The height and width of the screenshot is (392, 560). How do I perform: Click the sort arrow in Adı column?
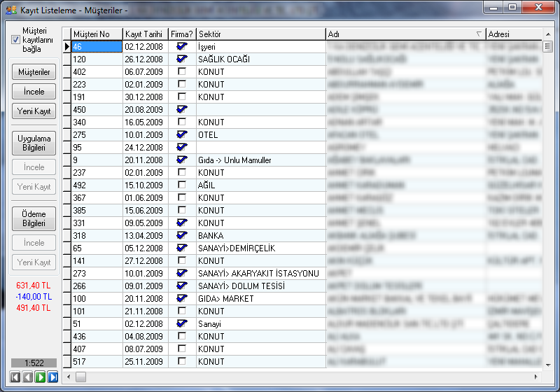coord(479,34)
